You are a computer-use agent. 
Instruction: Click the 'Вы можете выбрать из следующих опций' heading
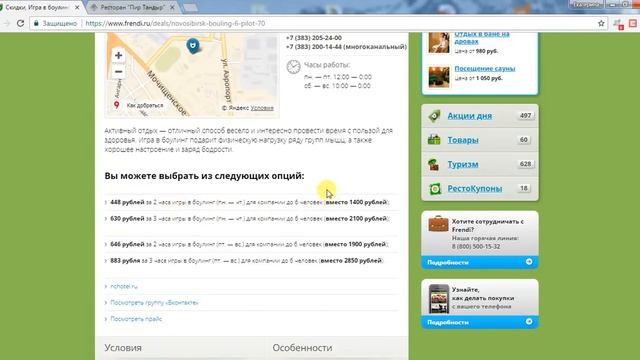pos(204,176)
